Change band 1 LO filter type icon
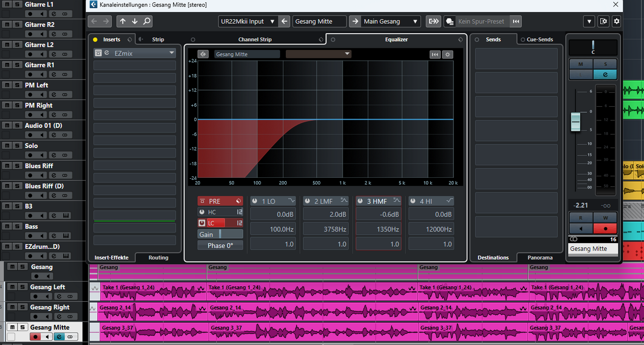Image resolution: width=644 pixels, height=345 pixels. coord(292,200)
